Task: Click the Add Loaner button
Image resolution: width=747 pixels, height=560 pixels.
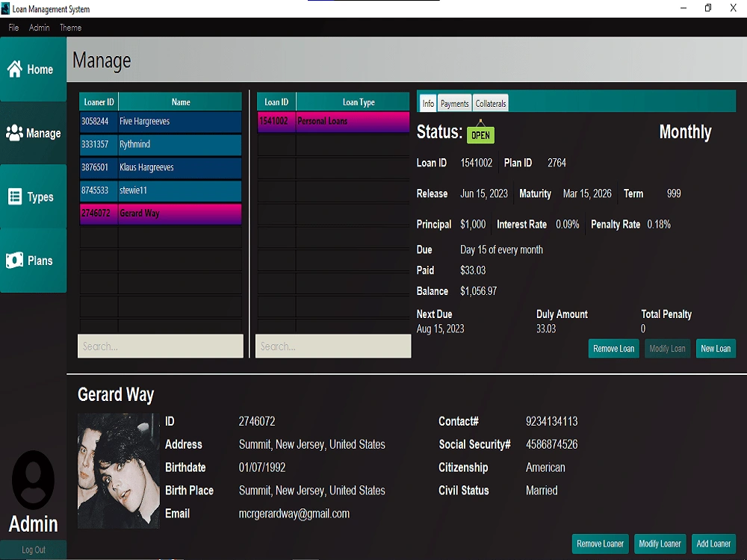Action: [713, 544]
